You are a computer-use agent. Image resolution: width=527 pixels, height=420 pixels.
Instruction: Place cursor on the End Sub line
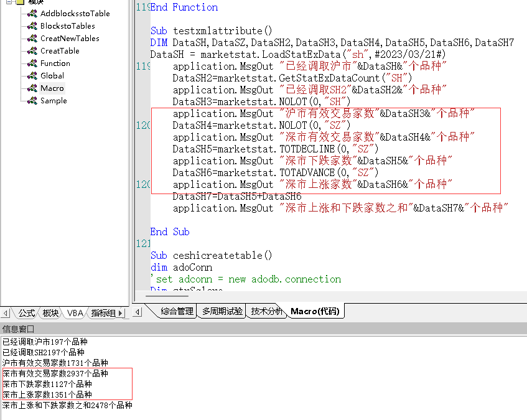point(170,232)
